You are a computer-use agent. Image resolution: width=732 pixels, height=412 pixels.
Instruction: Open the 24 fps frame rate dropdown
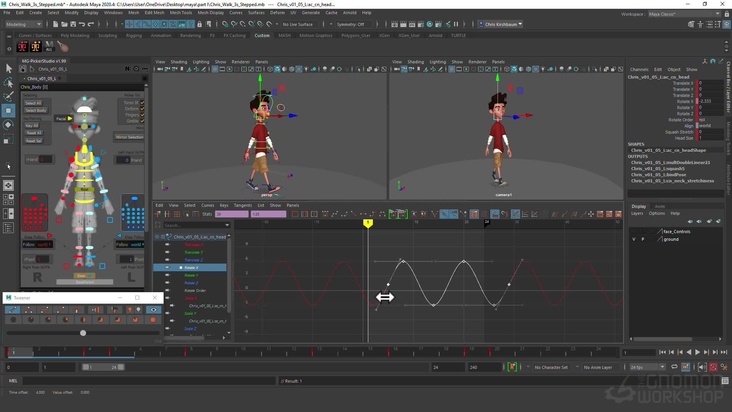[x=647, y=367]
